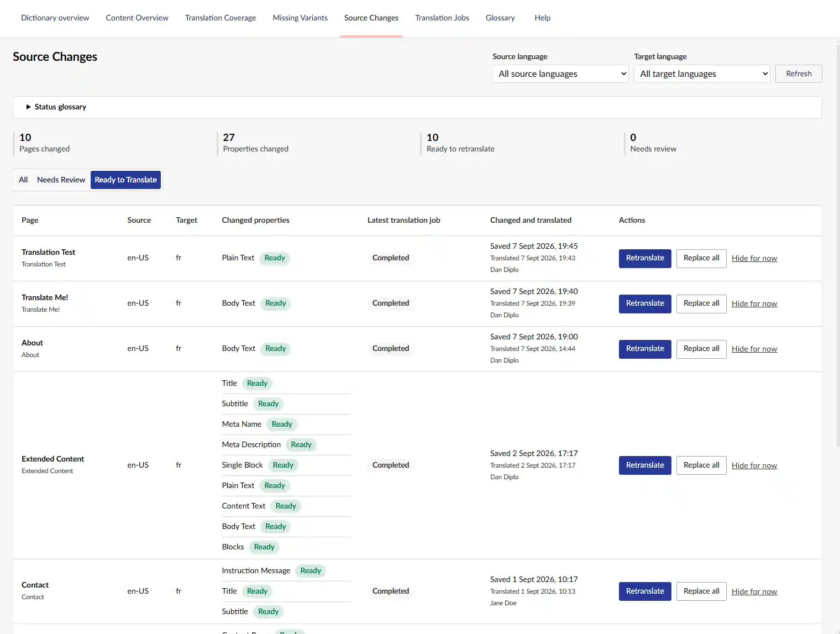The image size is (840, 634).
Task: Click the 10 Pages changed stat
Action: (44, 143)
